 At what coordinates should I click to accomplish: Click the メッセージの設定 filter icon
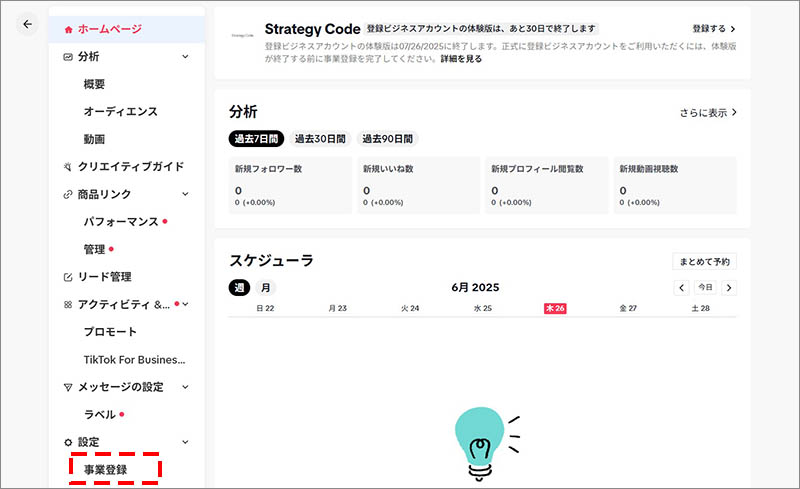(68, 387)
